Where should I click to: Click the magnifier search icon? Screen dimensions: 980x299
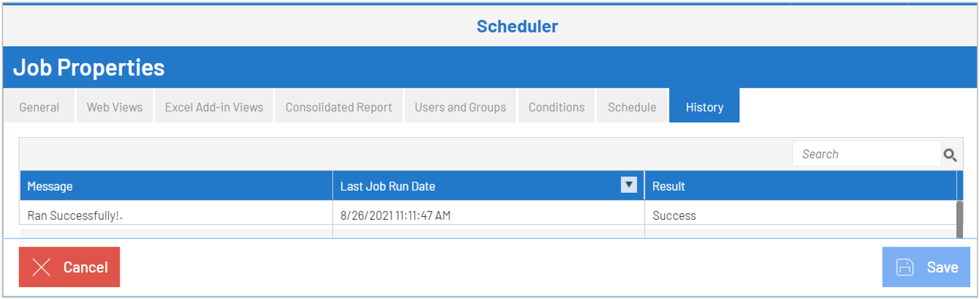click(949, 155)
